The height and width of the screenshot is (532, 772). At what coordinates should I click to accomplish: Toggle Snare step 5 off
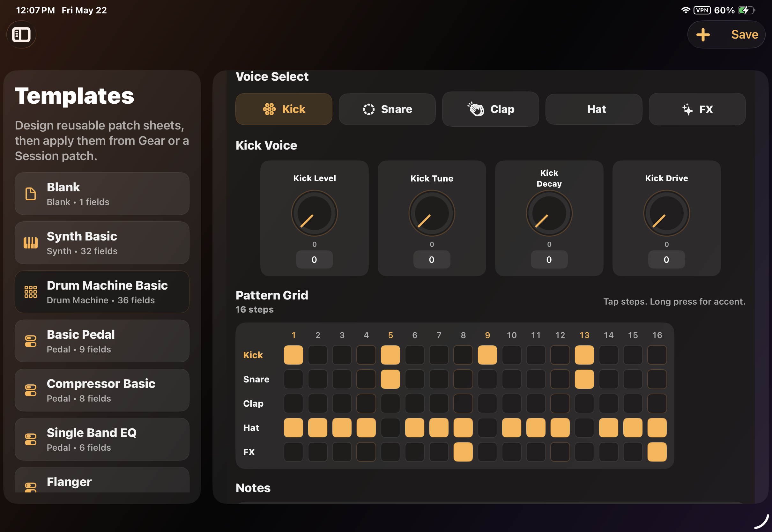click(390, 379)
